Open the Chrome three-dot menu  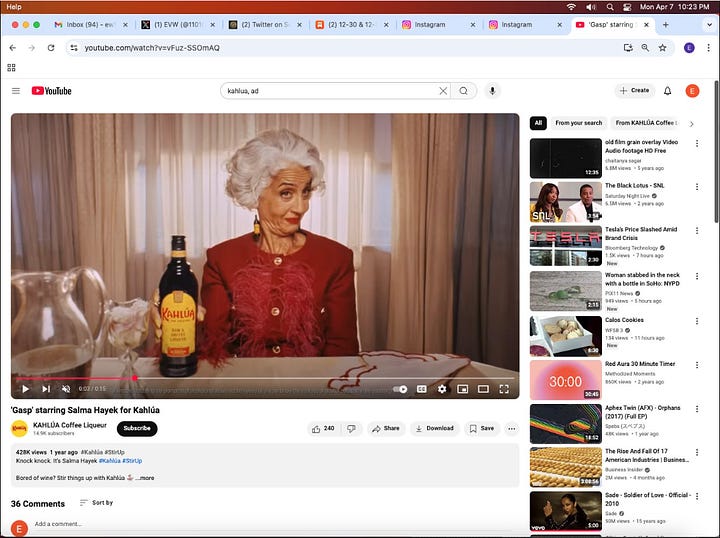(x=709, y=48)
